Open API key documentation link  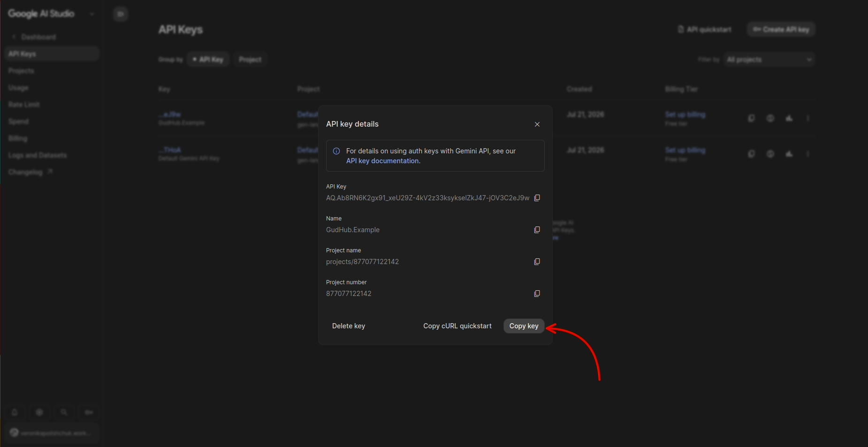382,161
